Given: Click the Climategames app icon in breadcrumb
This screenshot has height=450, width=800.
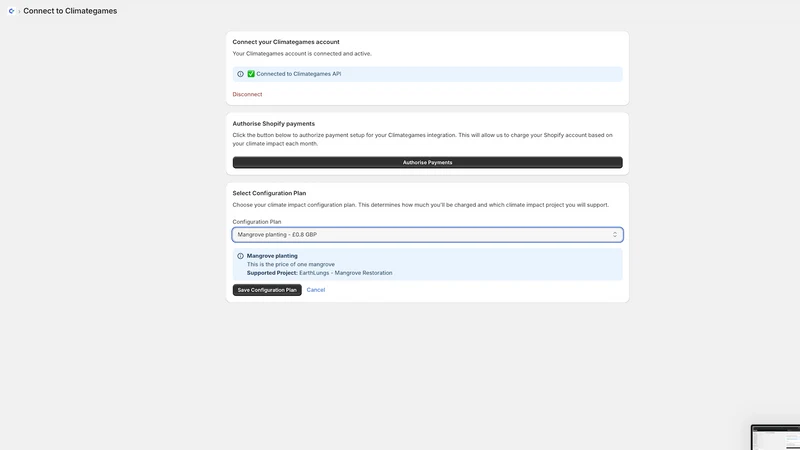Looking at the screenshot, I should (x=11, y=11).
